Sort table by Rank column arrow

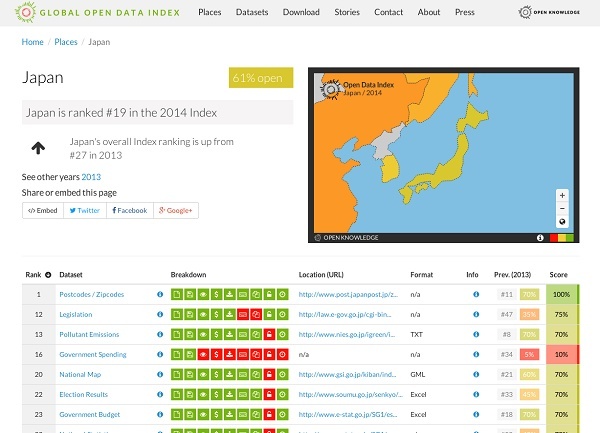pos(47,274)
